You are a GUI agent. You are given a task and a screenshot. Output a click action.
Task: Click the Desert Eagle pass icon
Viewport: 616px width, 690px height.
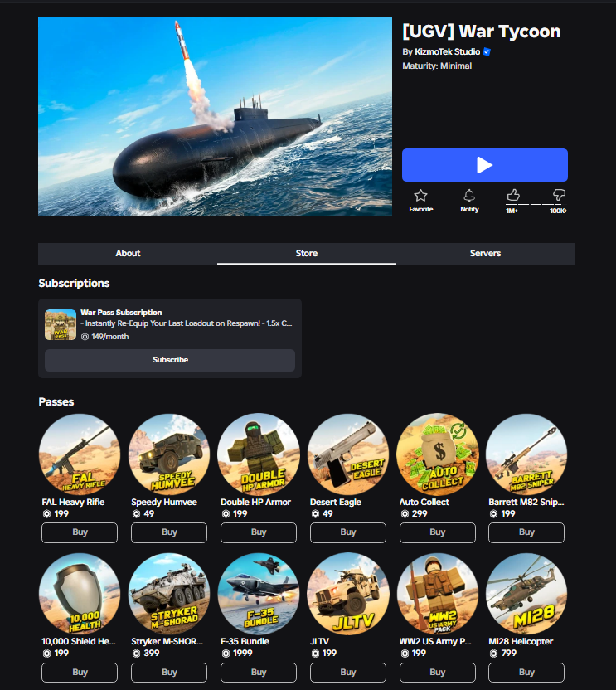(x=348, y=454)
